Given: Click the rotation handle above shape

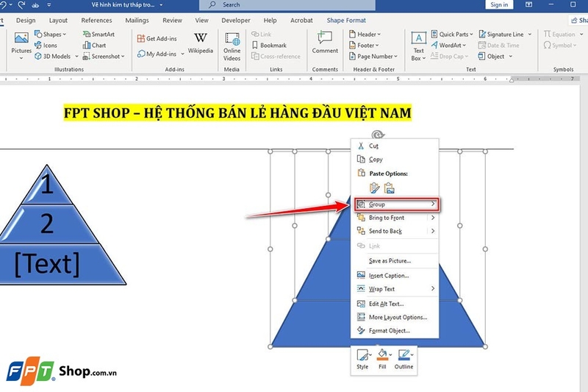Looking at the screenshot, I should pyautogui.click(x=378, y=135).
